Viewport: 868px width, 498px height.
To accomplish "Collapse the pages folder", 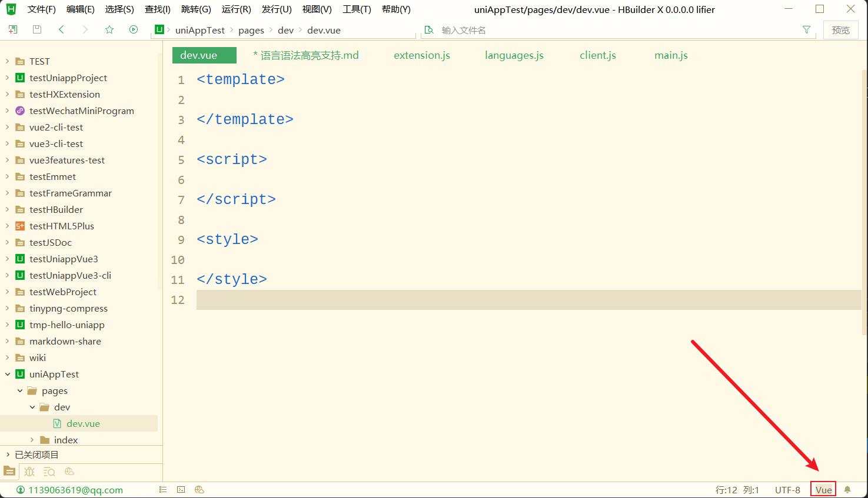I will 20,390.
